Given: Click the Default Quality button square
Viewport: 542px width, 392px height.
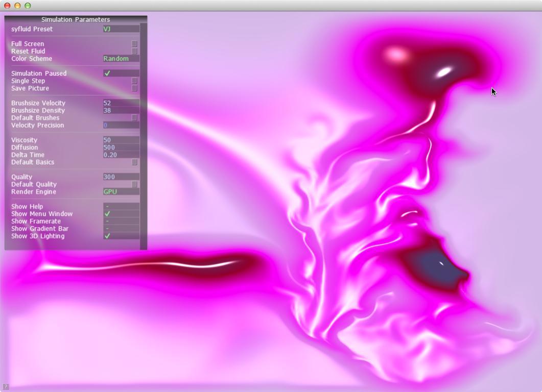Looking at the screenshot, I should tap(134, 184).
